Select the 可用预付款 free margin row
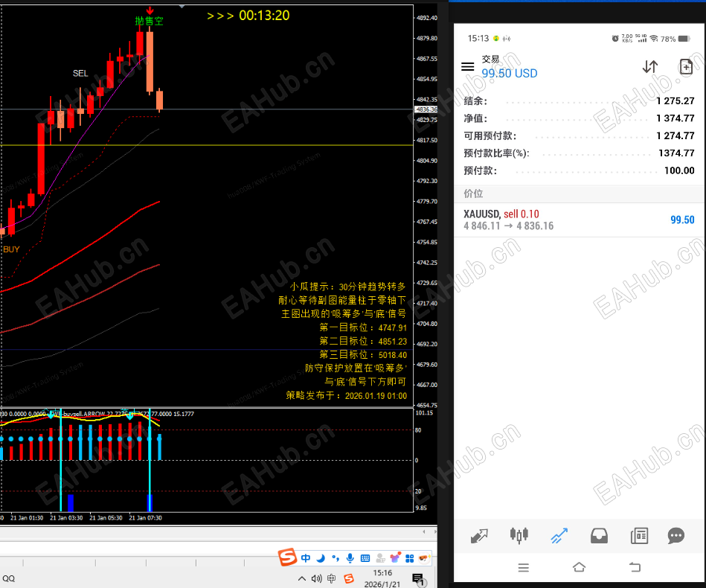706x588 pixels. 579,135
